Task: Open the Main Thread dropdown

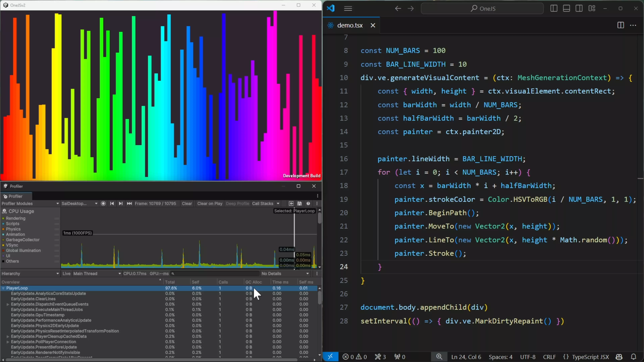Action: 97,274
